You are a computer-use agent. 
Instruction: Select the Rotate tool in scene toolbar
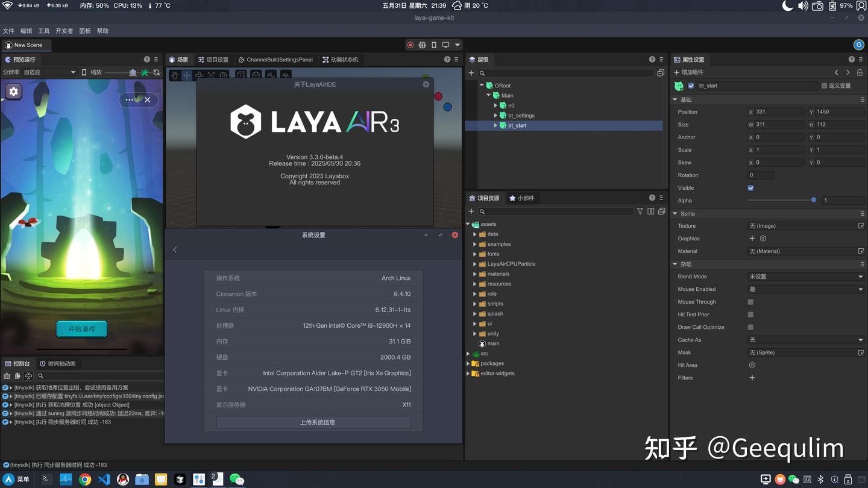coord(200,75)
